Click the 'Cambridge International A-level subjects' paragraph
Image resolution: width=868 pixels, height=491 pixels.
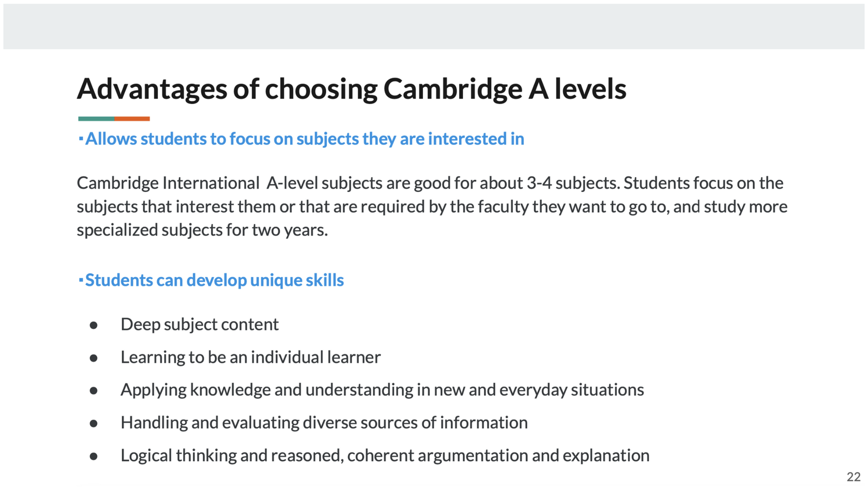coord(432,206)
